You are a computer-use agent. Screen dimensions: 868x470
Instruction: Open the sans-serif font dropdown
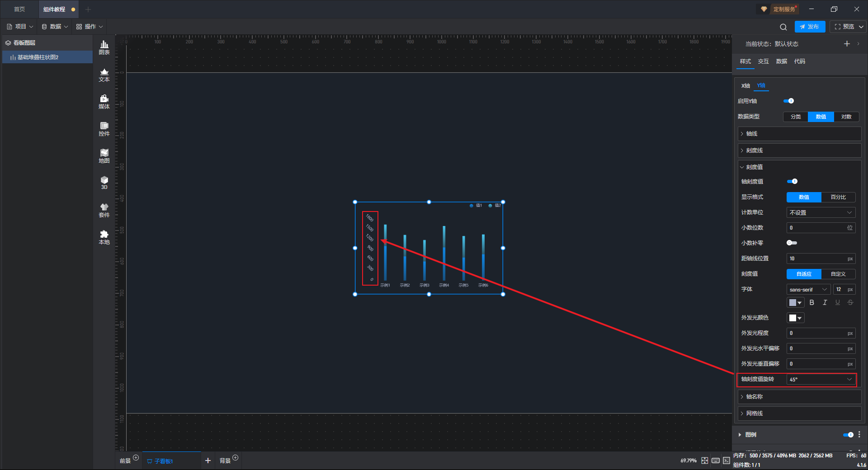pos(808,289)
